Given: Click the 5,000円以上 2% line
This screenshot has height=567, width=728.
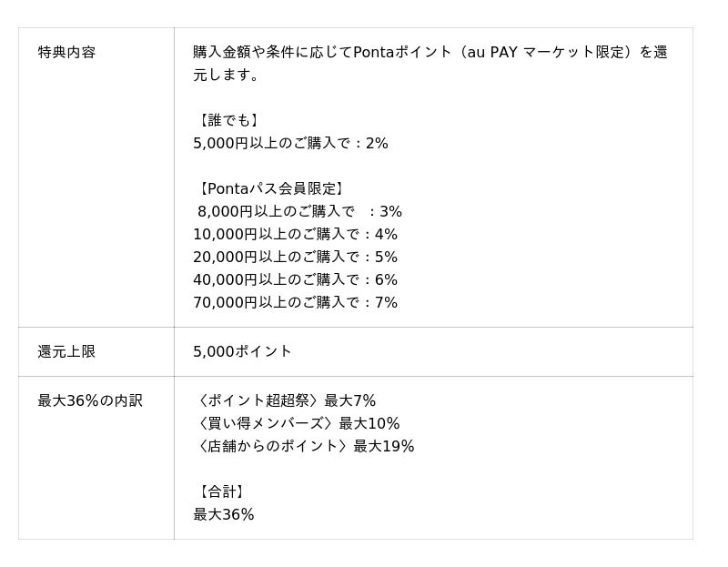Looking at the screenshot, I should click(290, 143).
